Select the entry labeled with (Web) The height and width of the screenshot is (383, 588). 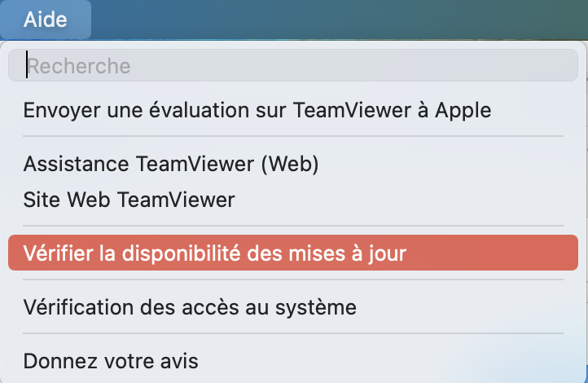171,164
